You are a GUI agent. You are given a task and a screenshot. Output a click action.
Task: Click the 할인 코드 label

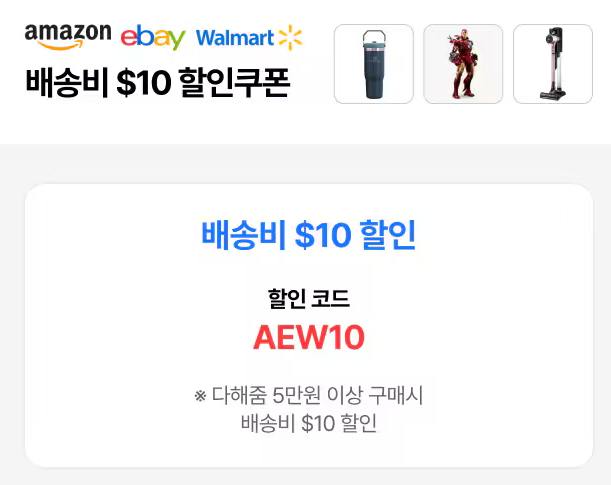308,298
